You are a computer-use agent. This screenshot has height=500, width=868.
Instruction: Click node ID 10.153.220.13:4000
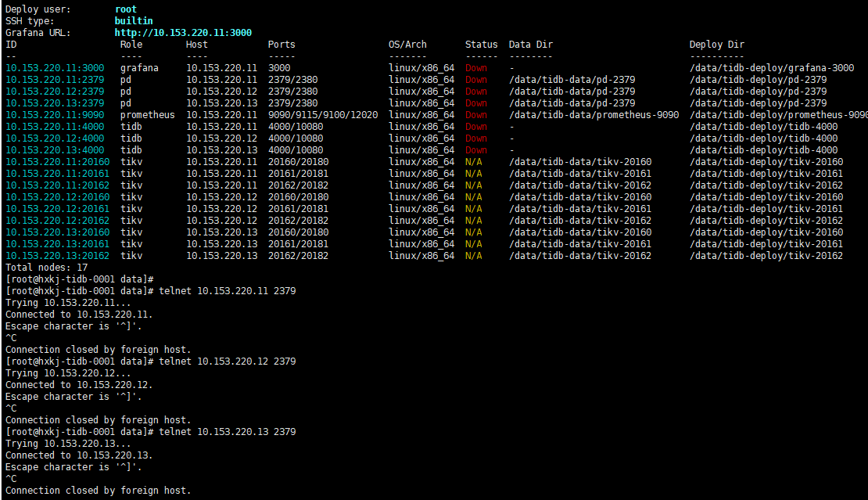(55, 150)
